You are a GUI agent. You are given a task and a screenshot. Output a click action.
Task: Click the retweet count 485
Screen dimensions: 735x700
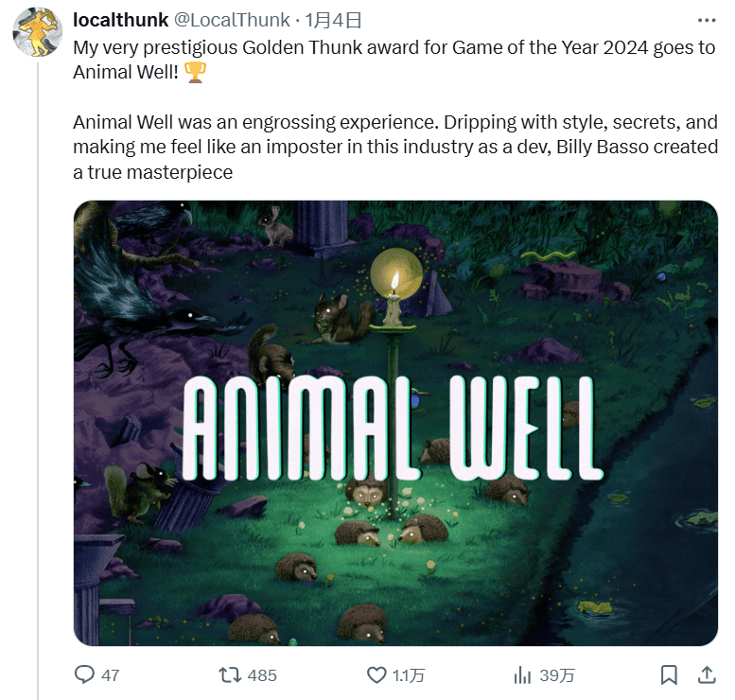point(262,675)
